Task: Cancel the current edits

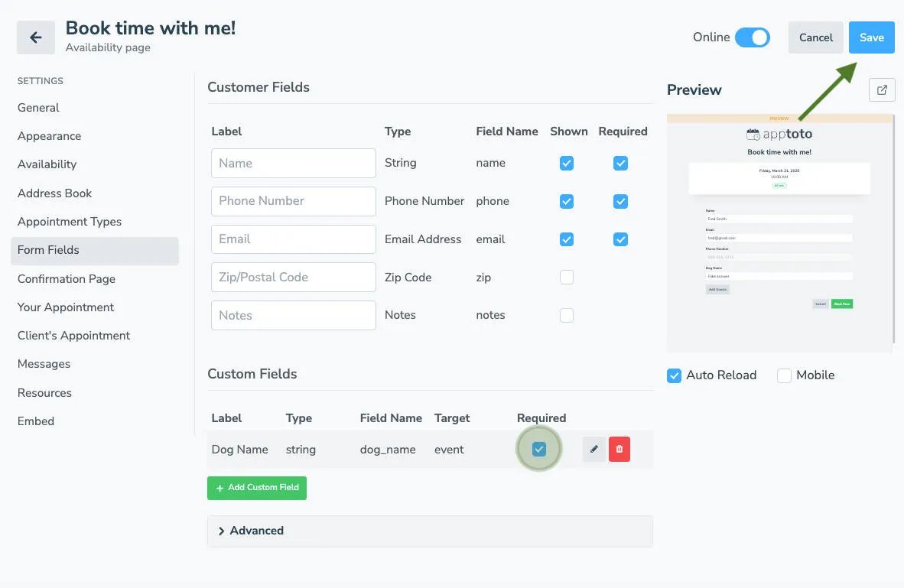Action: pyautogui.click(x=815, y=37)
